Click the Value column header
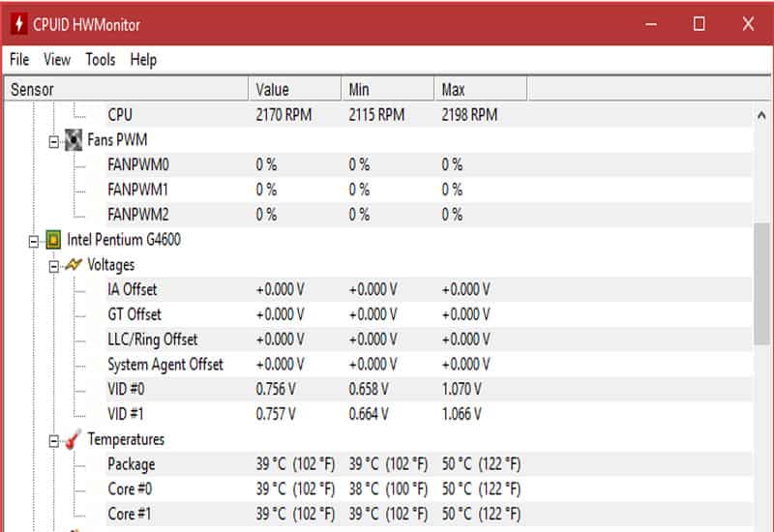This screenshot has height=532, width=774. click(295, 90)
